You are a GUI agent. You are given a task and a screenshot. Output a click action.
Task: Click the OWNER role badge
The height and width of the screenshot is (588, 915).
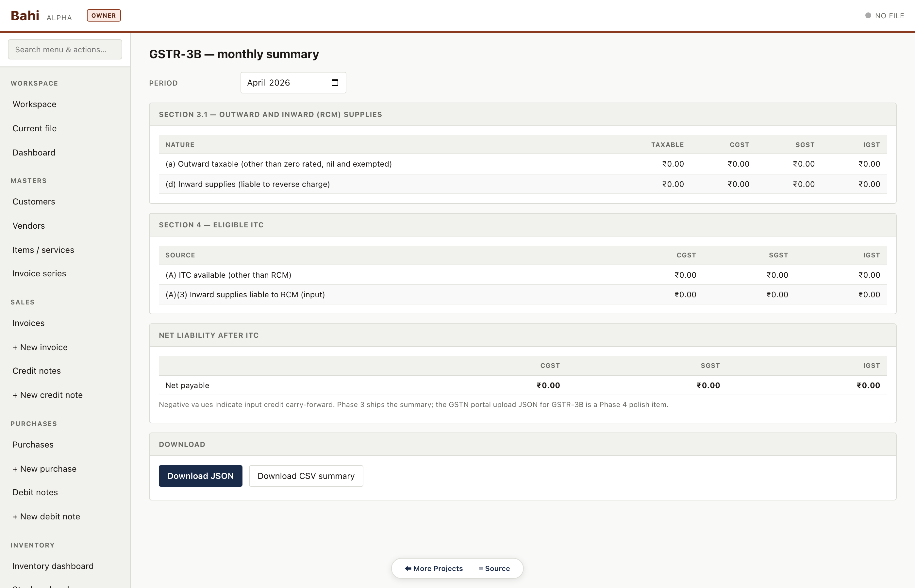click(104, 16)
